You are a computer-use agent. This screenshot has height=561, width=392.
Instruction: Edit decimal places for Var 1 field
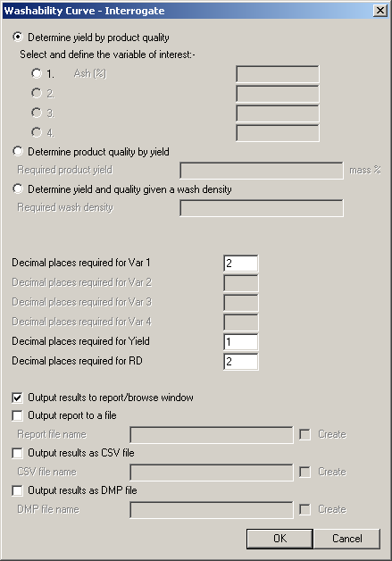[241, 264]
